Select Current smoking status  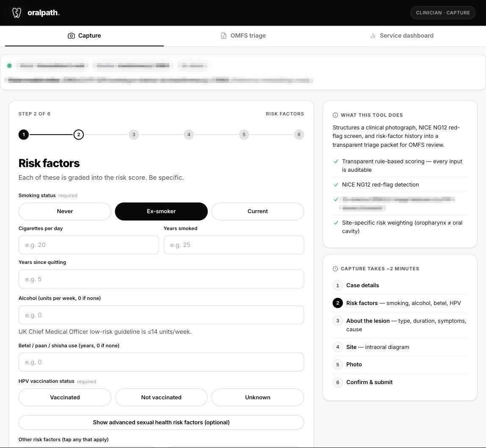coord(257,211)
